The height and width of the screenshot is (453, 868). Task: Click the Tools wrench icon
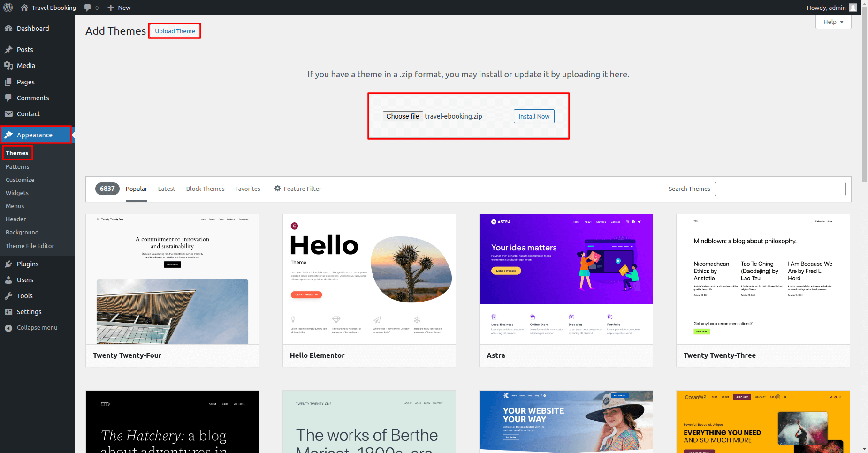coord(8,296)
